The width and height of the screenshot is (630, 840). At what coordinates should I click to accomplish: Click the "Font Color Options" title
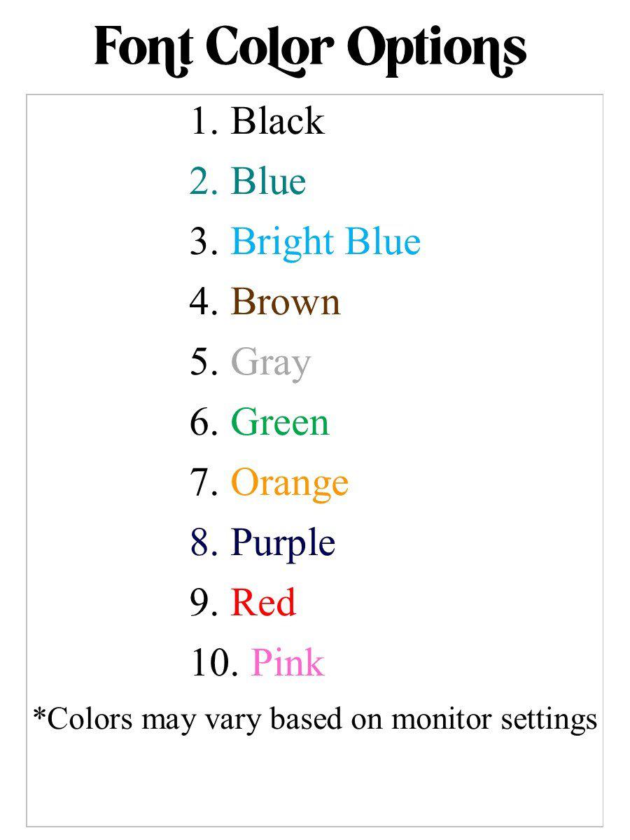click(x=310, y=48)
